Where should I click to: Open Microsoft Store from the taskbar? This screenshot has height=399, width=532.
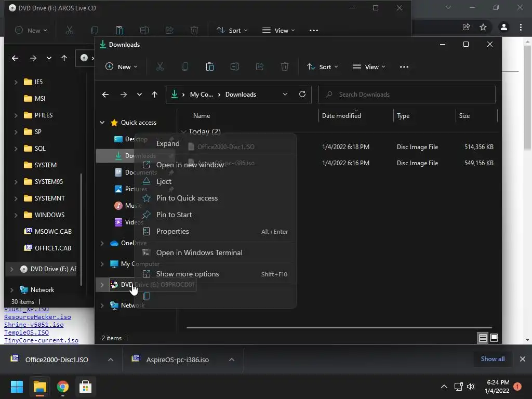(x=85, y=387)
